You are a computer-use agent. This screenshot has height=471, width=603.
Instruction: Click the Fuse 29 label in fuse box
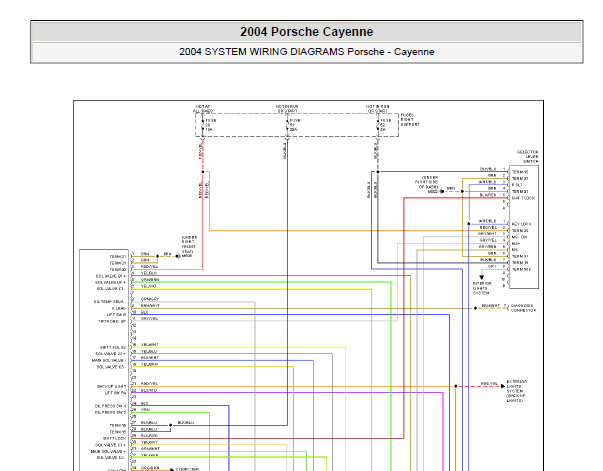coord(210,125)
